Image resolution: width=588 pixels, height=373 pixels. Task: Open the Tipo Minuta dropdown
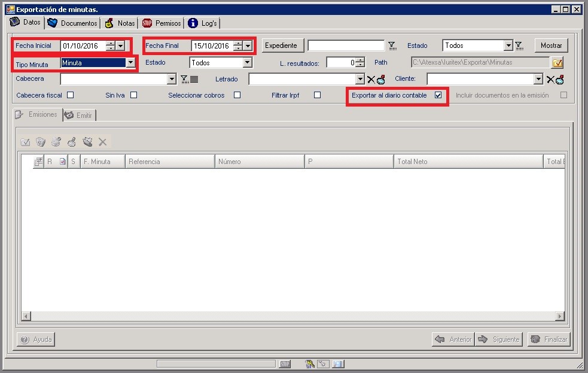pos(130,63)
